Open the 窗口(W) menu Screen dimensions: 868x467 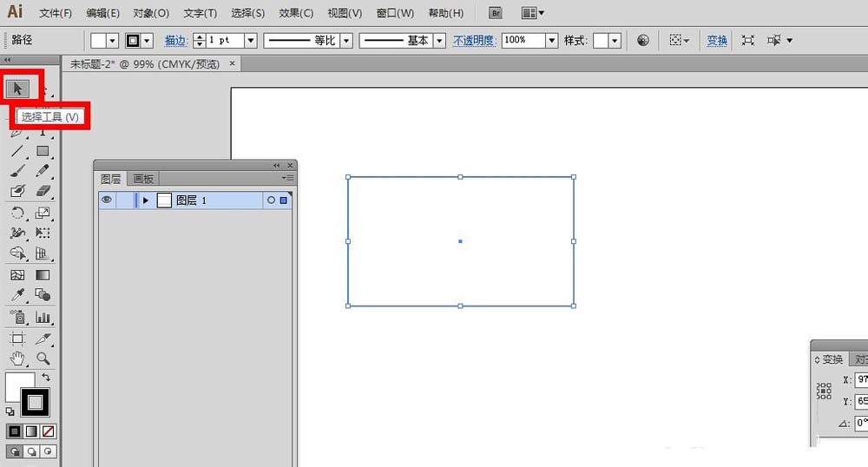tap(395, 13)
